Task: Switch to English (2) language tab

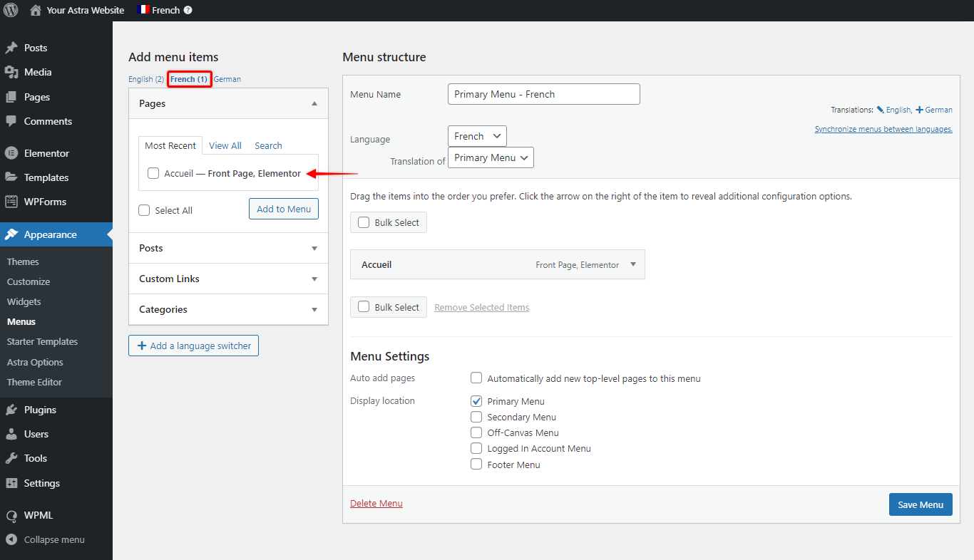Action: pyautogui.click(x=146, y=79)
